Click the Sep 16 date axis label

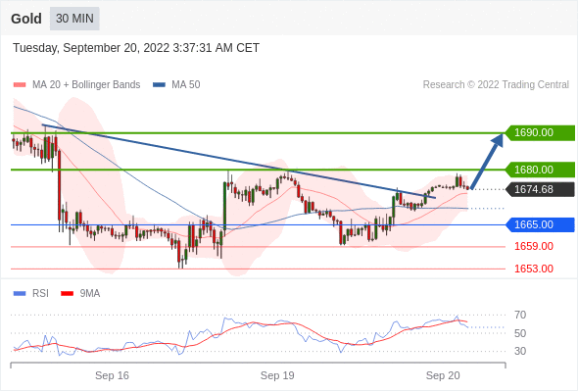coord(112,375)
